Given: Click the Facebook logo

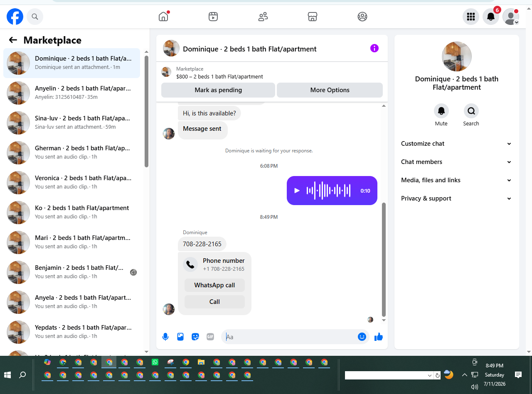Looking at the screenshot, I should (x=15, y=17).
